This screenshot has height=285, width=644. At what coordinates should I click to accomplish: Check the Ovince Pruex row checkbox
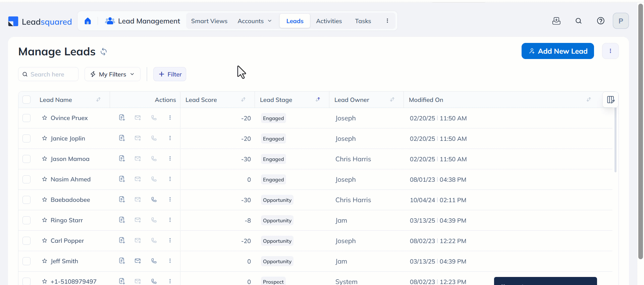pyautogui.click(x=26, y=118)
